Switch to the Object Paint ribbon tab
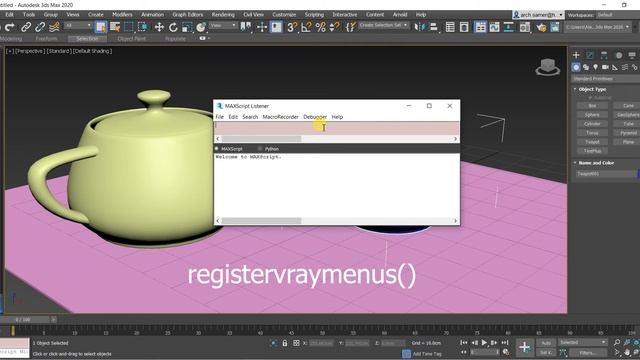The image size is (640, 360). coord(131,39)
